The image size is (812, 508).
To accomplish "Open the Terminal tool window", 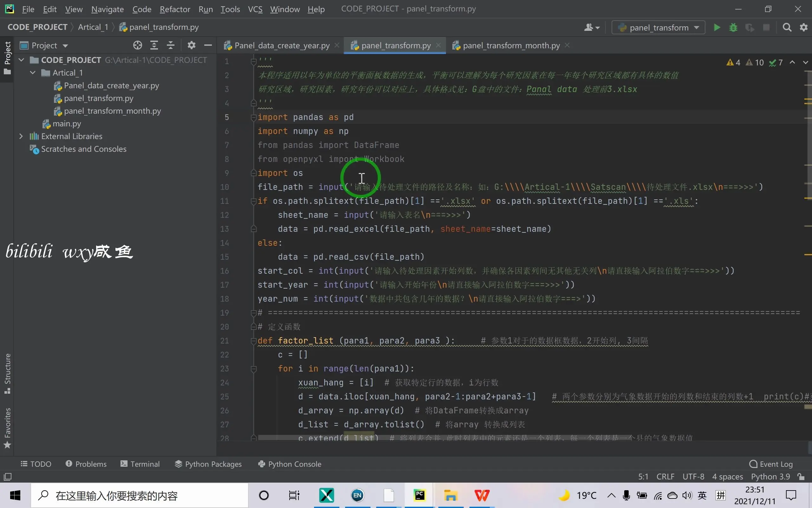I will [140, 464].
